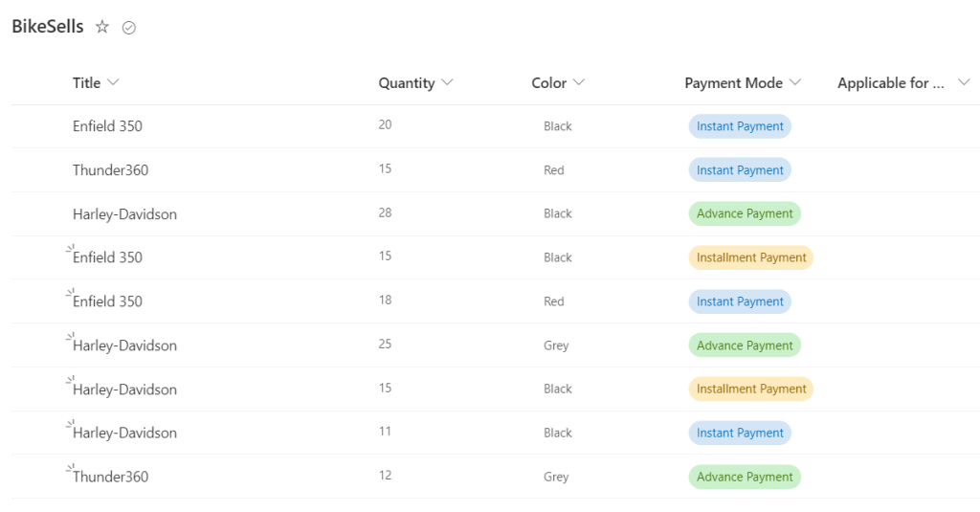This screenshot has height=512, width=980.
Task: Open the Applicable for column dropdown chevron
Action: [x=965, y=82]
